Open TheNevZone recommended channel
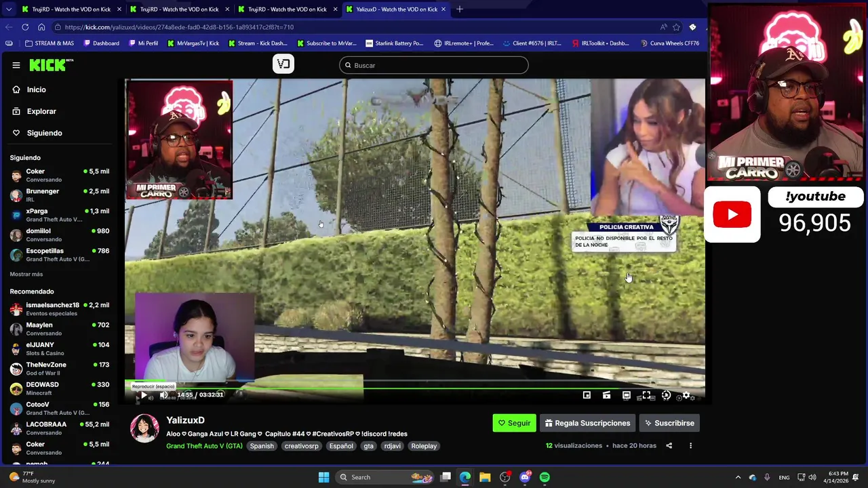 pyautogui.click(x=60, y=369)
